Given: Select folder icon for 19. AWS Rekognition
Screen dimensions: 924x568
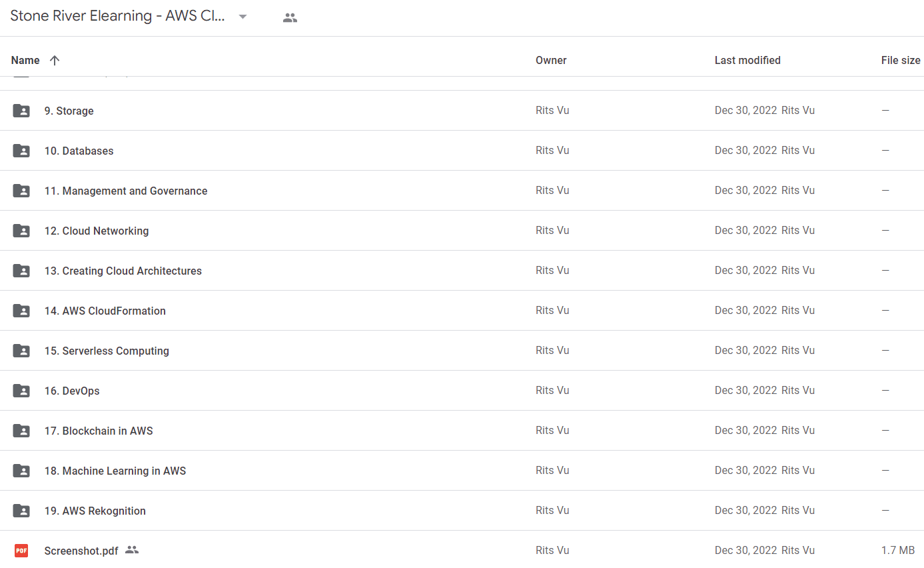Looking at the screenshot, I should (x=21, y=511).
